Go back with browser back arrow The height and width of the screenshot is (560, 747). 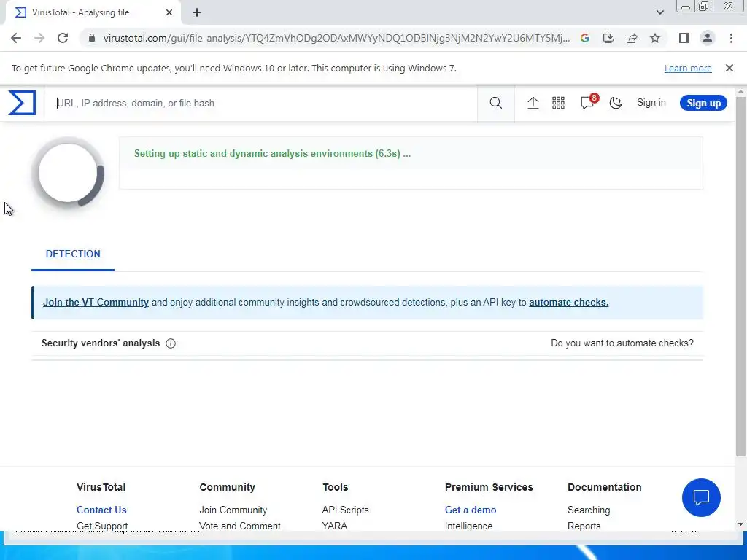click(16, 38)
